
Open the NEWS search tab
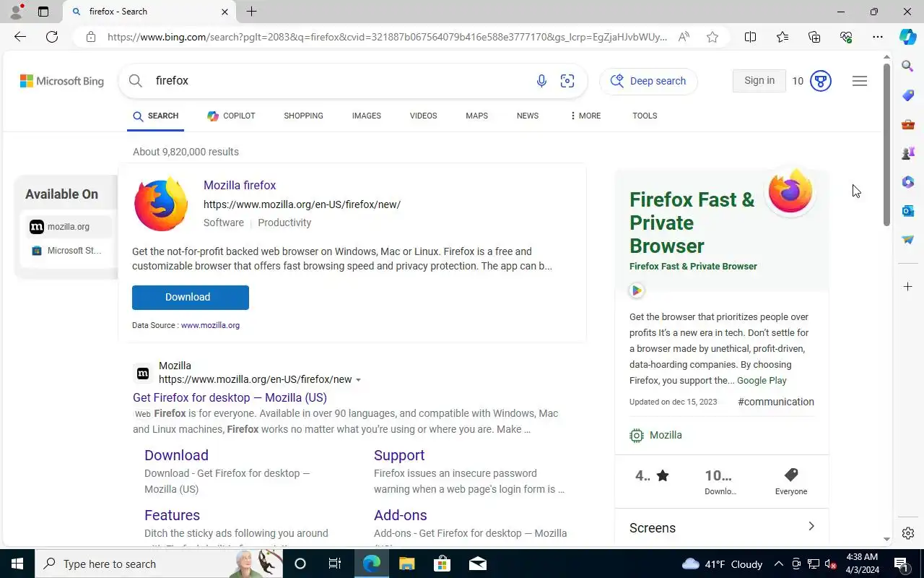528,116
